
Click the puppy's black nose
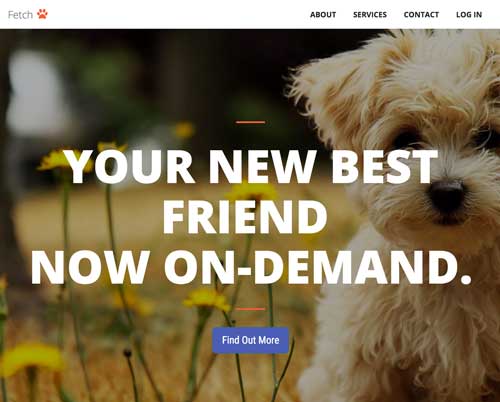(446, 196)
